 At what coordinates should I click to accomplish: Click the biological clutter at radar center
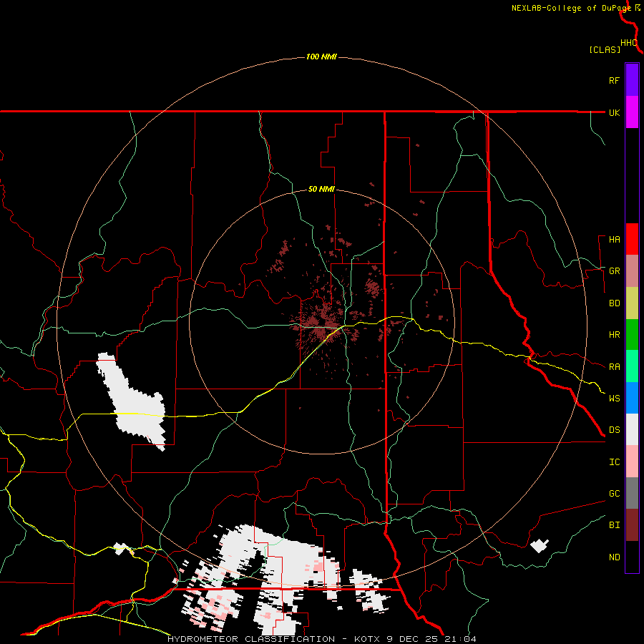click(323, 324)
